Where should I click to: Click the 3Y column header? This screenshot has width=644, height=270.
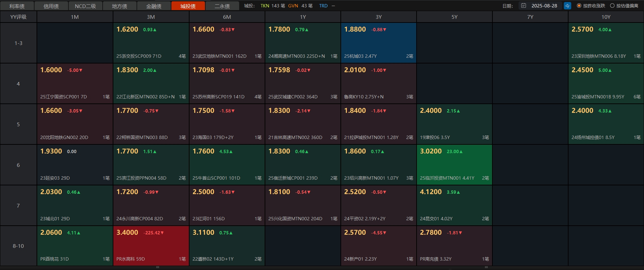pos(379,17)
